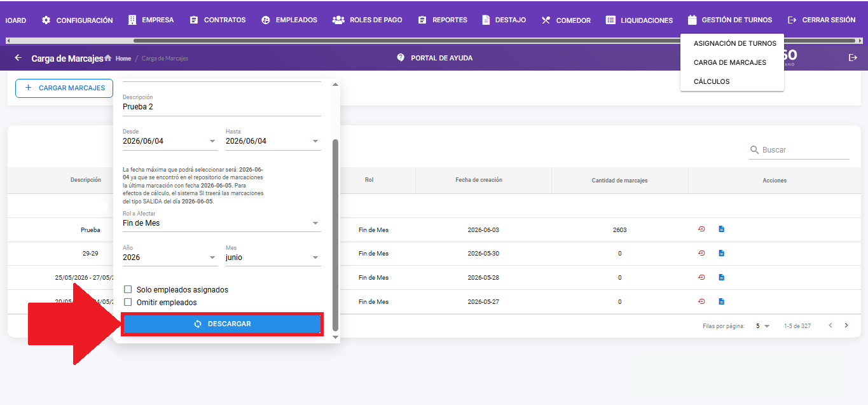Edit the Descripción field with Prueba 2
868x405 pixels.
click(x=222, y=106)
